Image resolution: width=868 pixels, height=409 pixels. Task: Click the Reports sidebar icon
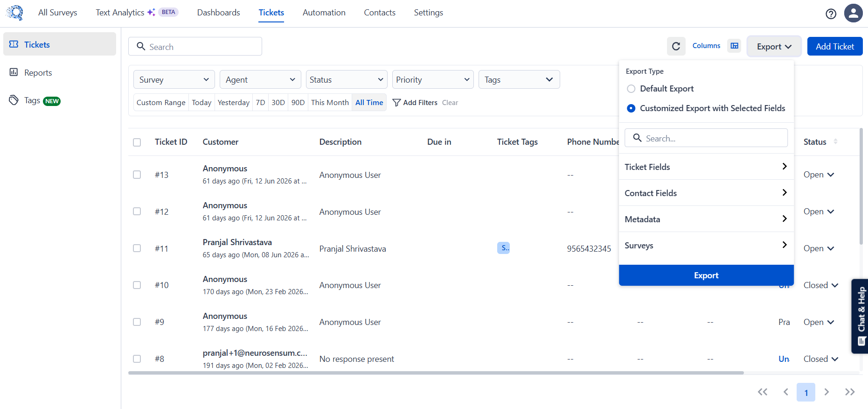pos(14,72)
